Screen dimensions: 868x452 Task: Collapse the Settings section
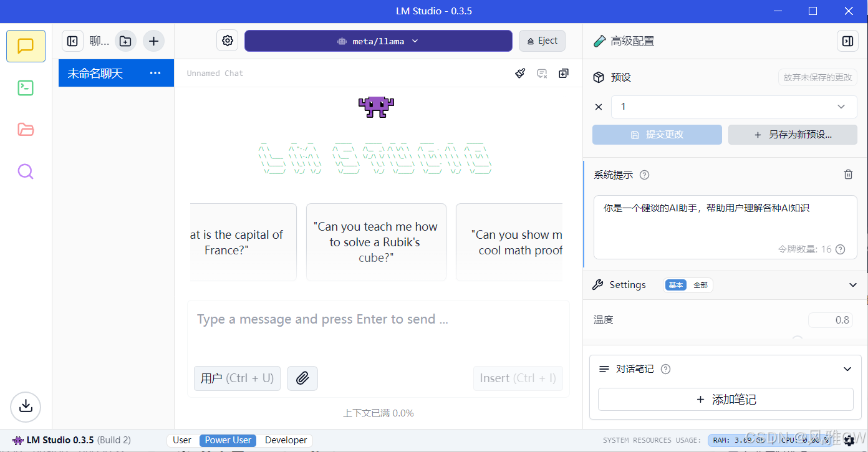click(853, 285)
